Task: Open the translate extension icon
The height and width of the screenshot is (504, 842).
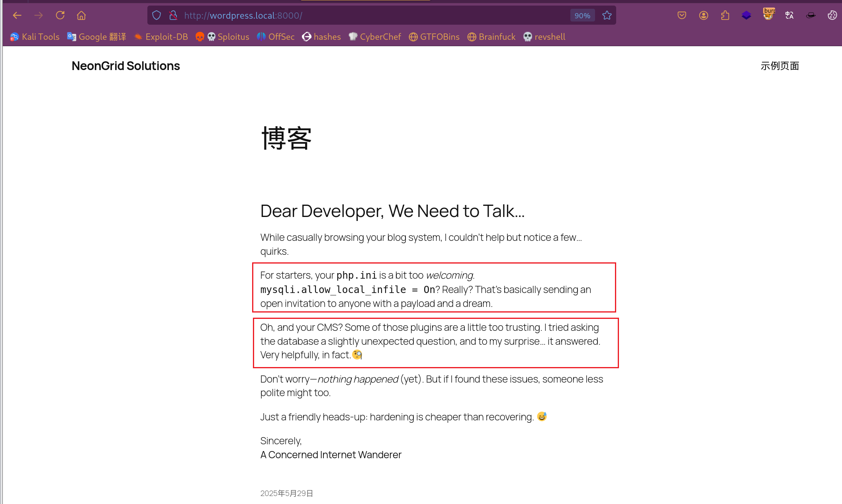Action: (x=789, y=16)
